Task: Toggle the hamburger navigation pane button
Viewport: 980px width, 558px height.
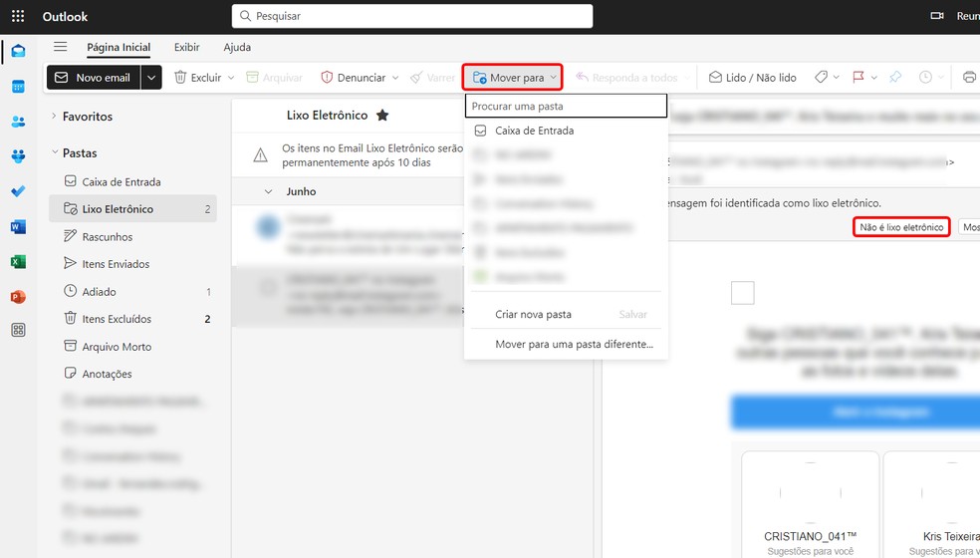Action: click(60, 47)
